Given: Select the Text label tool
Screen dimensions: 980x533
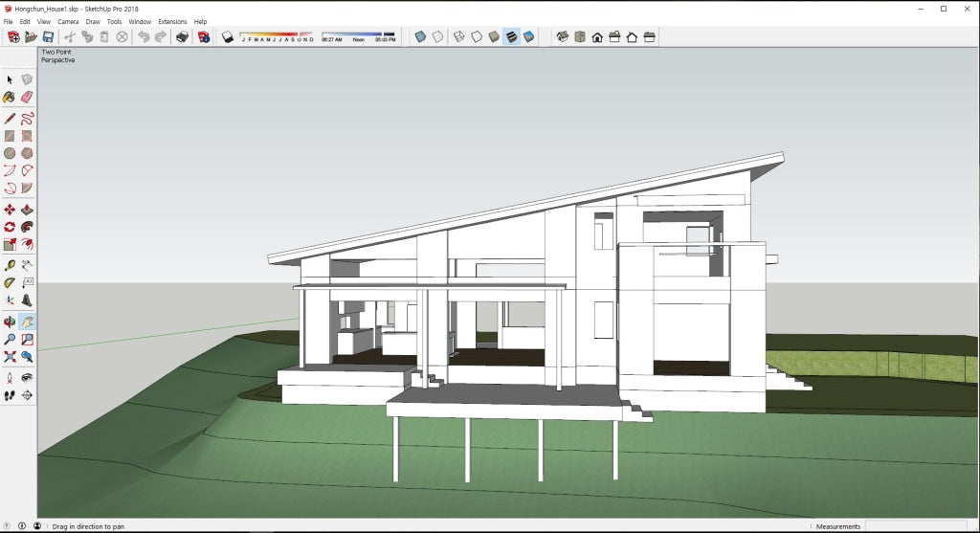Looking at the screenshot, I should point(27,282).
